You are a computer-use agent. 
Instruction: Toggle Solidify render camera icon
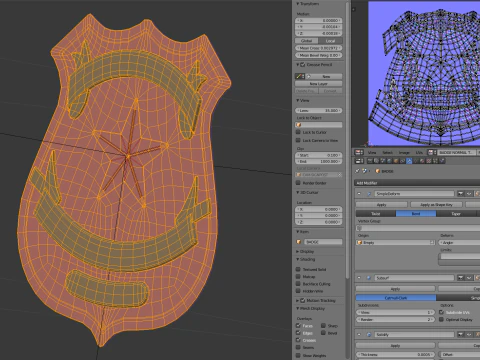460,334
